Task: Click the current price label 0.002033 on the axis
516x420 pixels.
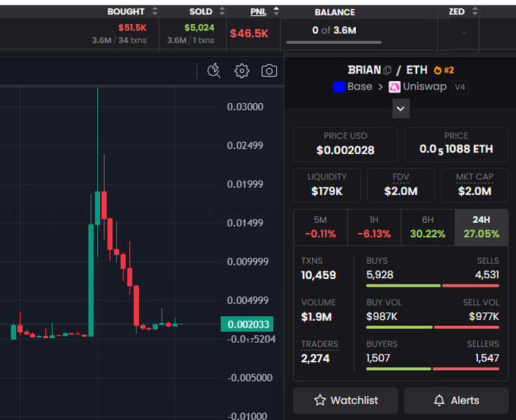Action: coord(247,324)
